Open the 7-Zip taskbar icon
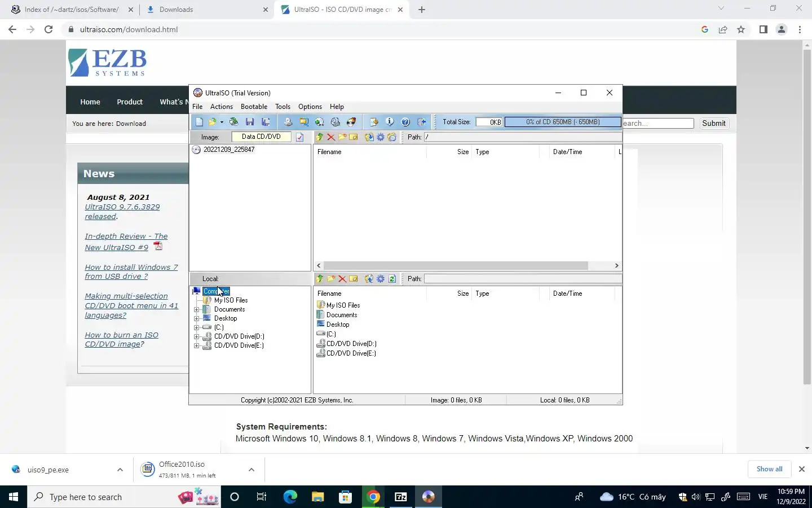812x508 pixels. click(401, 497)
